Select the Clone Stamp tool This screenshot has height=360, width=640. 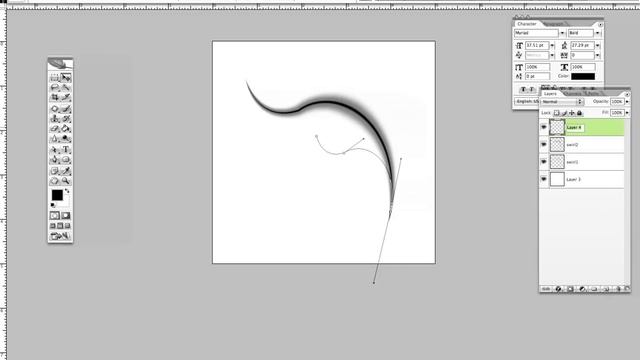(x=55, y=119)
